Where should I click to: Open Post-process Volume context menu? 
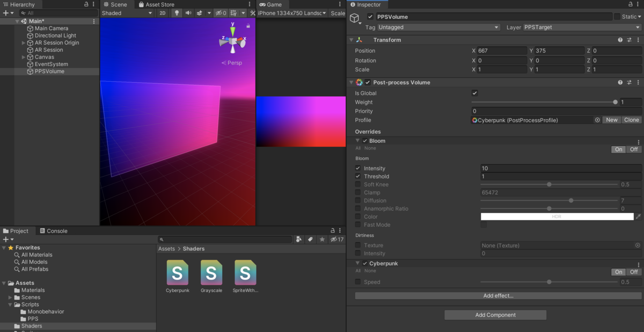pyautogui.click(x=638, y=82)
